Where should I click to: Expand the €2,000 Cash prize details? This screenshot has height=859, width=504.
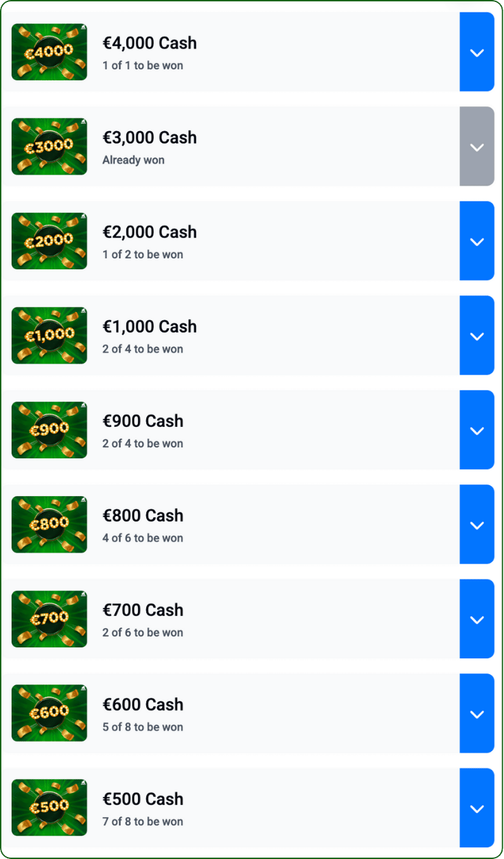point(477,241)
